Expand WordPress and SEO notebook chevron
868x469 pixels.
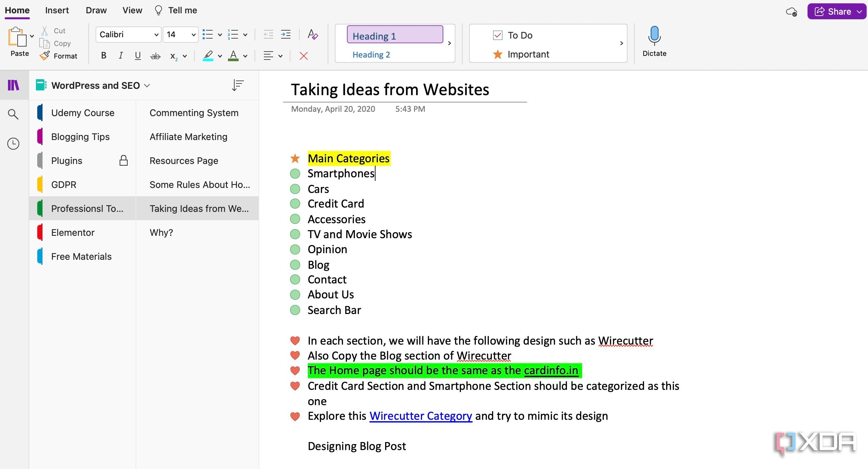coord(147,85)
